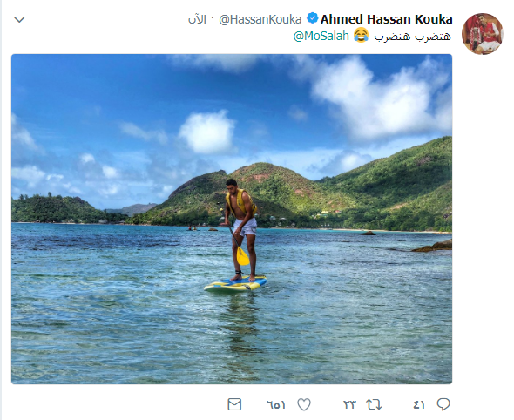Click the direct message envelope icon
This screenshot has height=420, width=514.
234,404
